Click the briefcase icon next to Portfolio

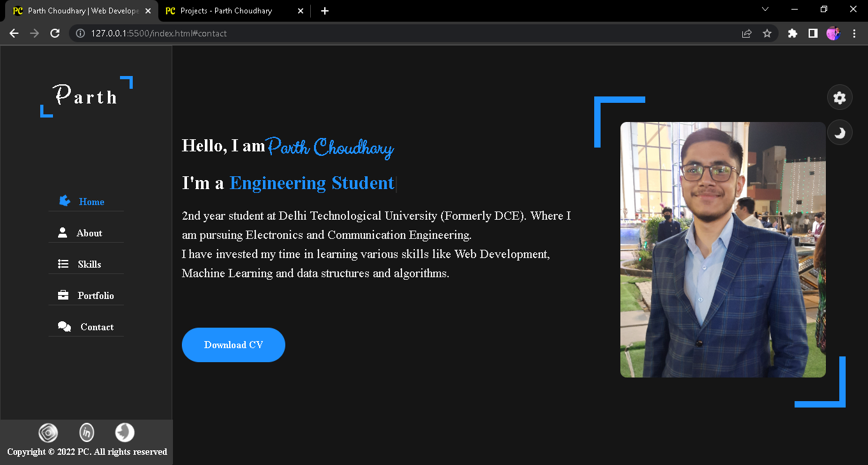63,294
